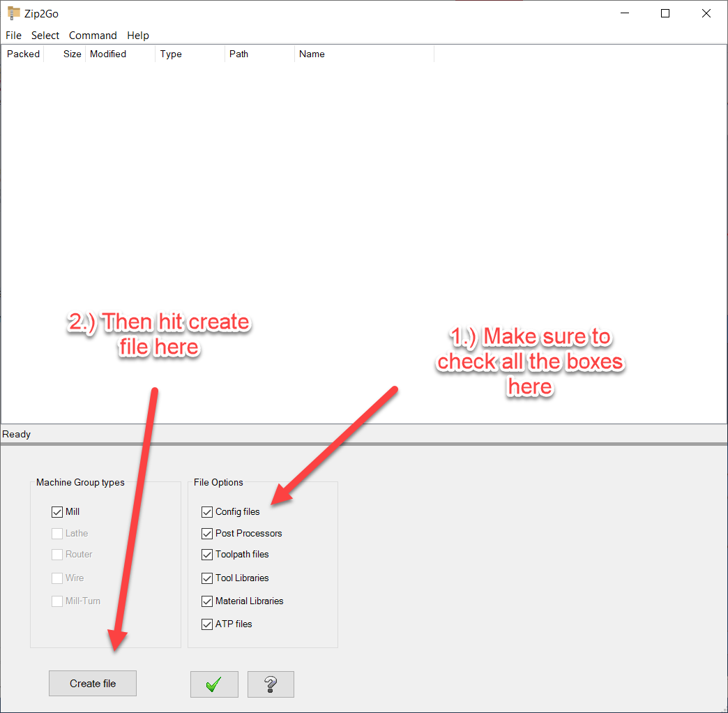Maximize the Zip2Go window
728x713 pixels.
[x=665, y=13]
